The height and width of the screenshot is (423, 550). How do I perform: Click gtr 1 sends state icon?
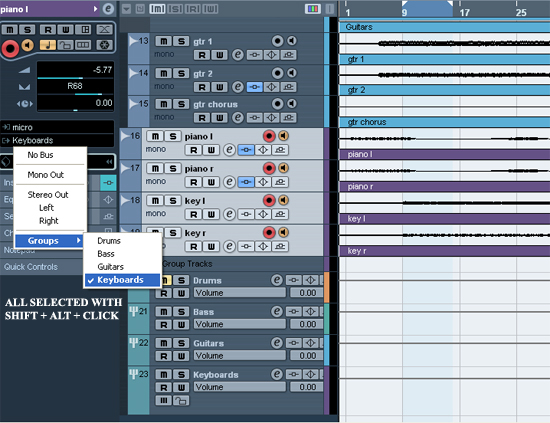288,55
